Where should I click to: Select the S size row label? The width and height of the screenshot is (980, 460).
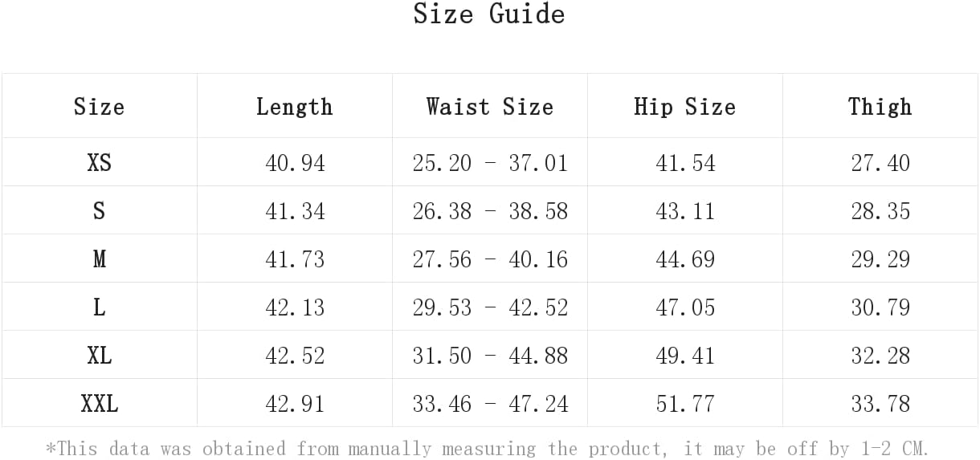(100, 211)
